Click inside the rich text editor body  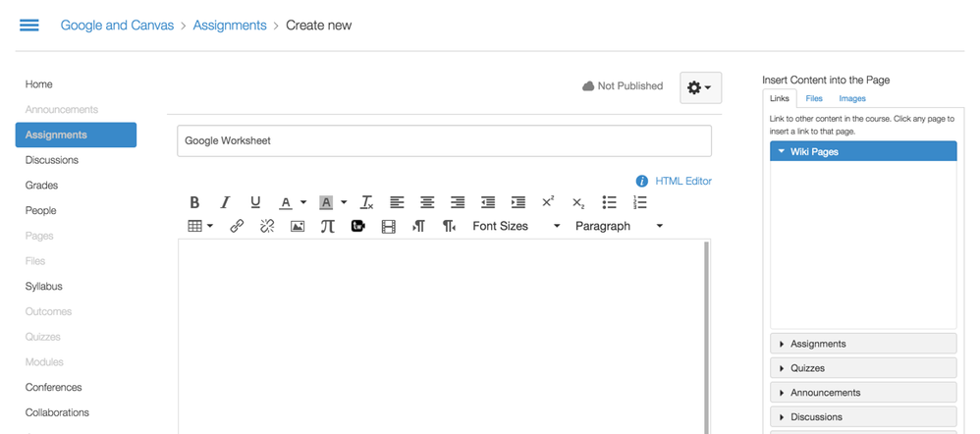441,337
